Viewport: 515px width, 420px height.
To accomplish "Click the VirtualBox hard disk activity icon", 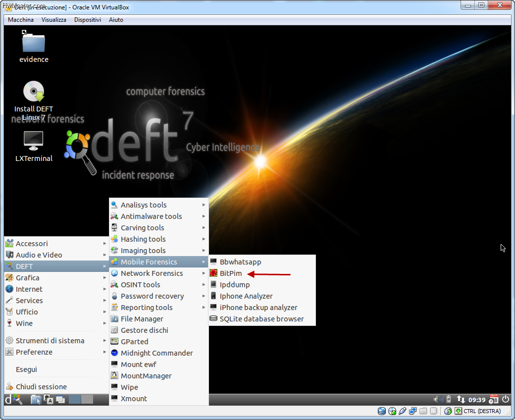I will [381, 411].
